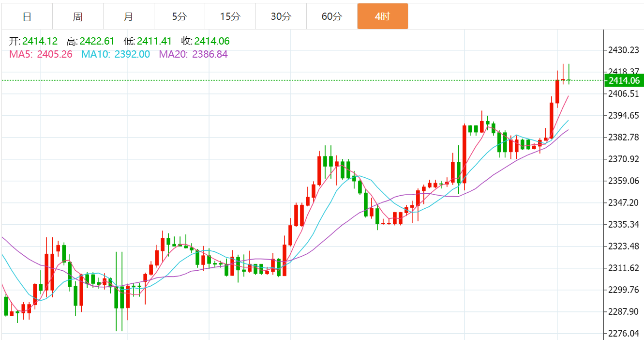Click the purple MA20 2386.84 label
Screen dimensions: 644x340
[193, 54]
